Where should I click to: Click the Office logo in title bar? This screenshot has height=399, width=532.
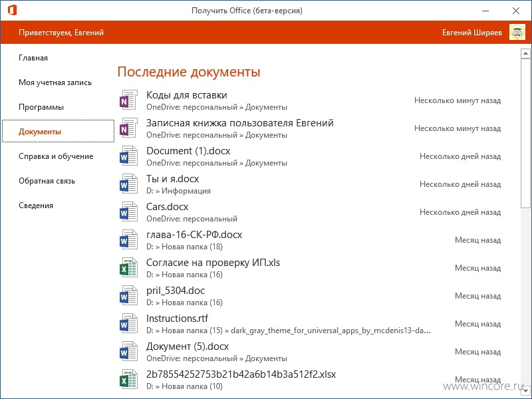coord(12,10)
